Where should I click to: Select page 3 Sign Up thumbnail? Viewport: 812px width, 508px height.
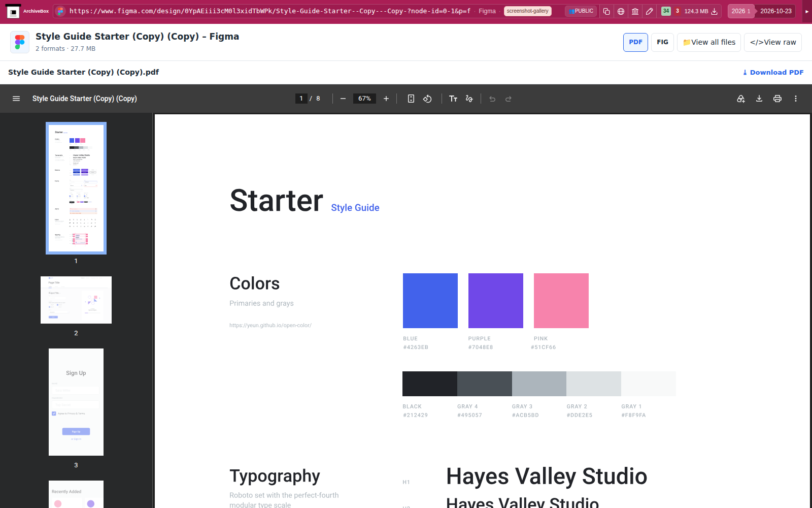click(76, 402)
